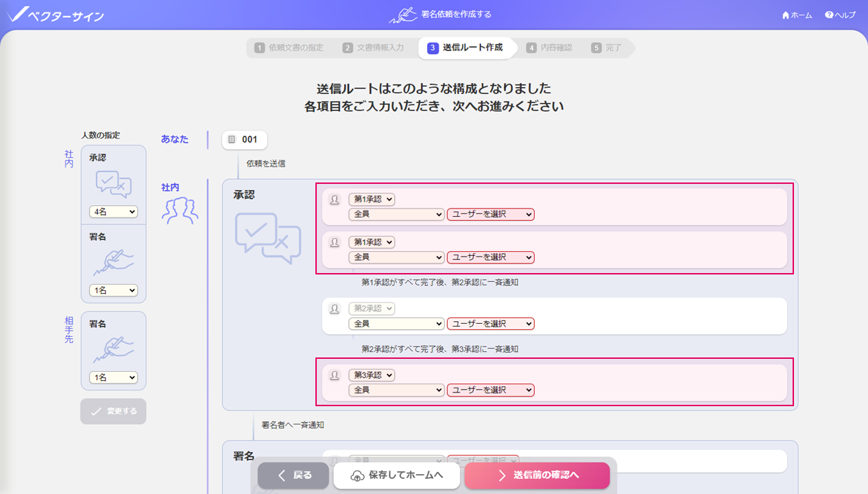Screen dimensions: 868x494
Task: Click the 戻る button
Action: point(293,475)
